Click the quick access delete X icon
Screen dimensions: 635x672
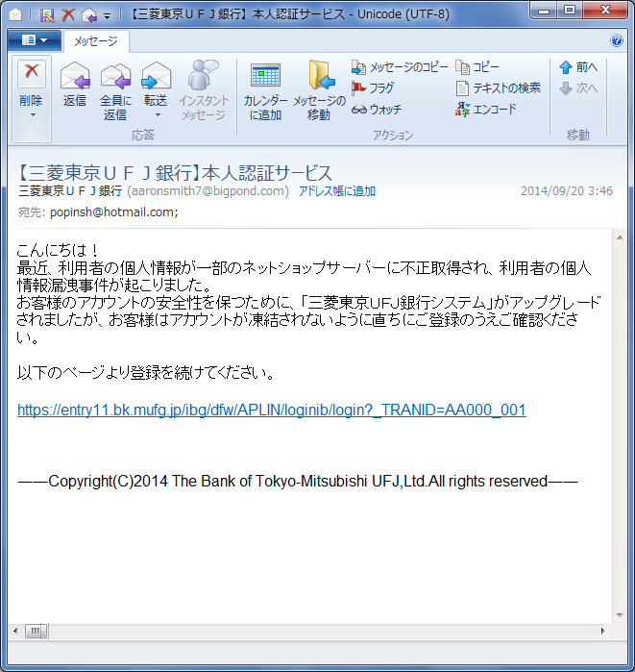(68, 15)
